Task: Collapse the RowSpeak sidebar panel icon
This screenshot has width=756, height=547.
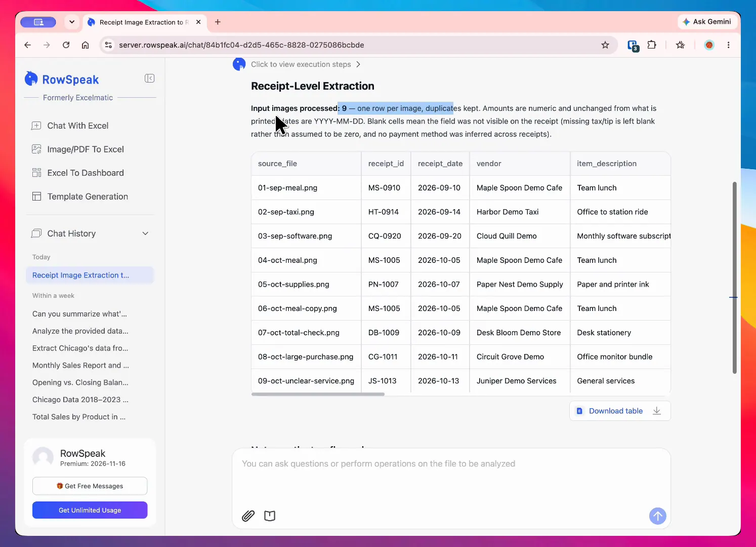Action: pyautogui.click(x=149, y=78)
